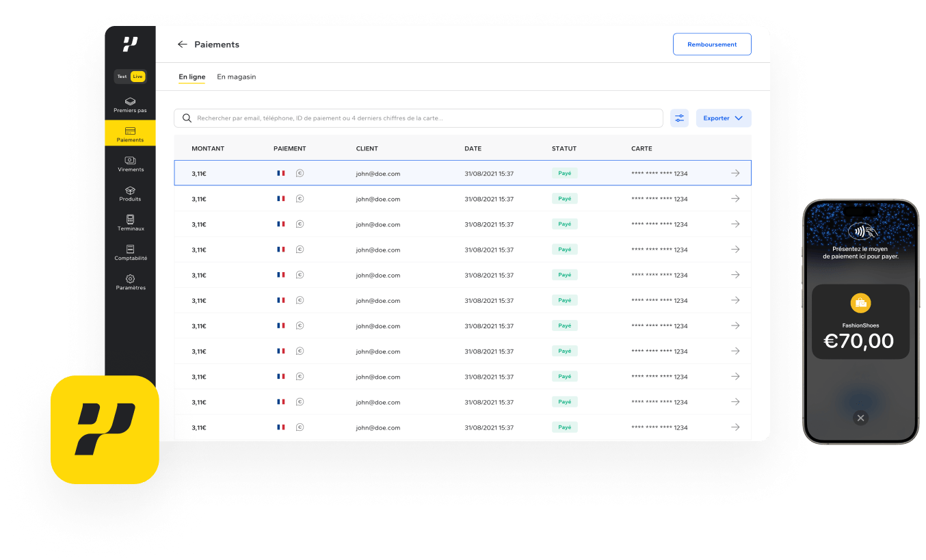Open Premiers pas in the sidebar

click(x=130, y=105)
